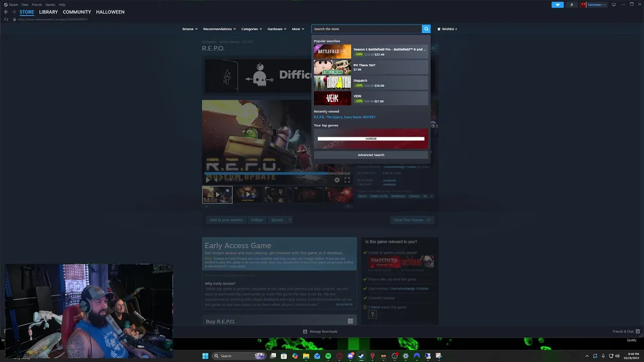Select RV There Yet? search suggestion

pos(371,67)
